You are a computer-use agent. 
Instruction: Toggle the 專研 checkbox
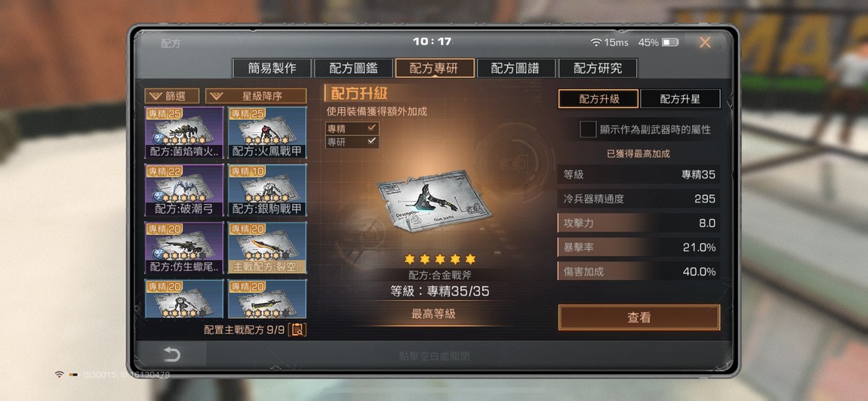coord(372,141)
